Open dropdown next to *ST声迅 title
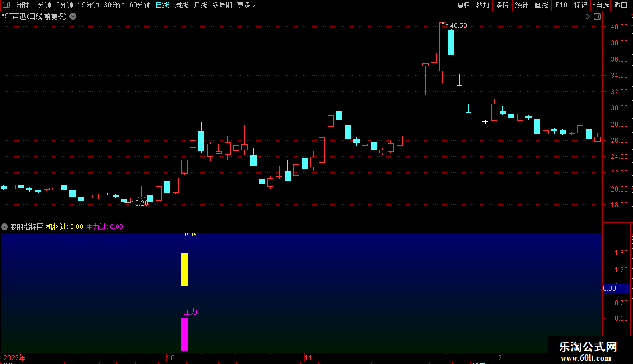Viewport: 633px width, 364px height. (73, 17)
